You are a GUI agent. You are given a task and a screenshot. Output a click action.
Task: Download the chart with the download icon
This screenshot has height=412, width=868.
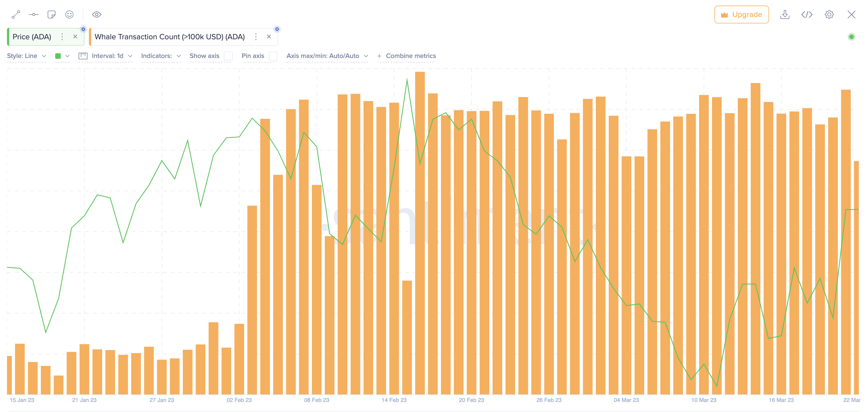click(x=785, y=14)
